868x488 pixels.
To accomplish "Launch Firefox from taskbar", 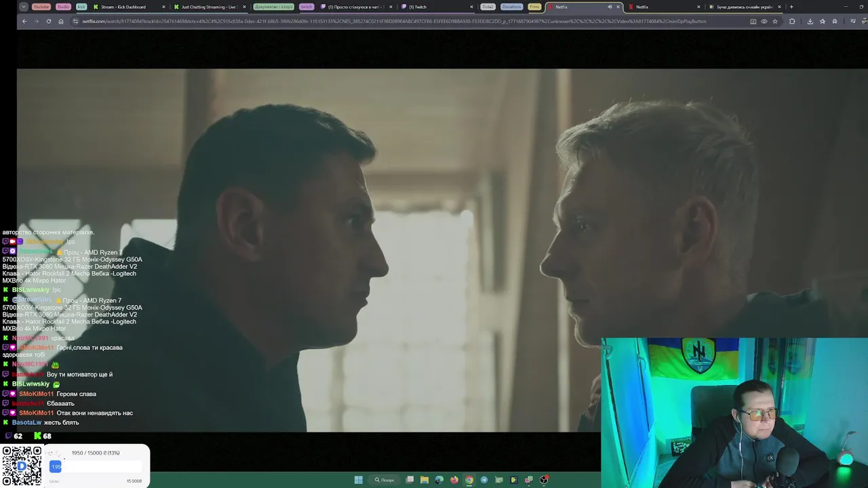I will (x=454, y=480).
